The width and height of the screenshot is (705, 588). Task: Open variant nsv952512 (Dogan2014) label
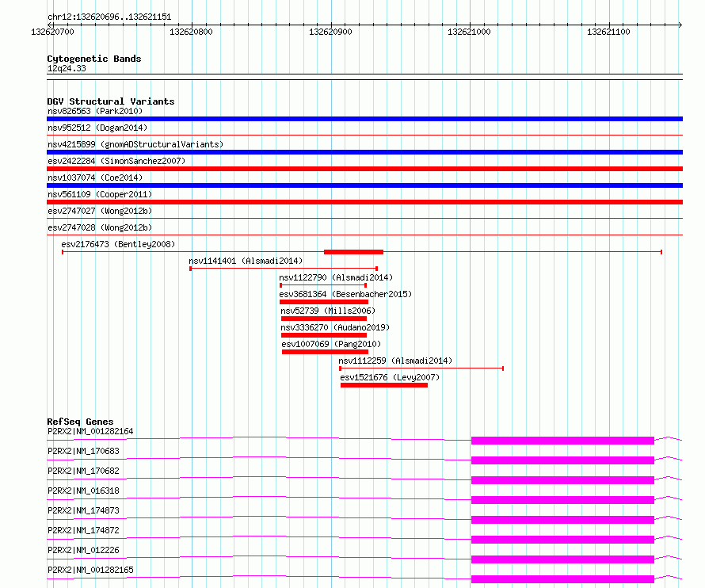tap(97, 128)
